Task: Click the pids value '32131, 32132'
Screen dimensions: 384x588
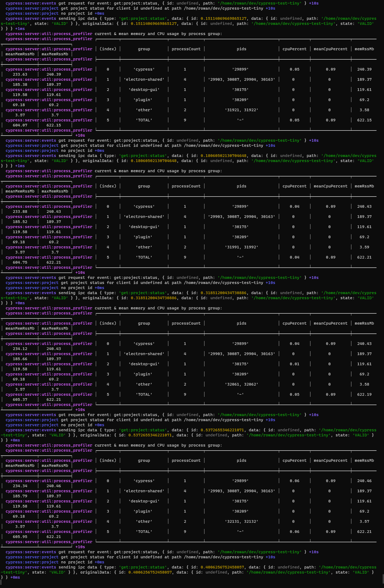Action: [x=241, y=521]
